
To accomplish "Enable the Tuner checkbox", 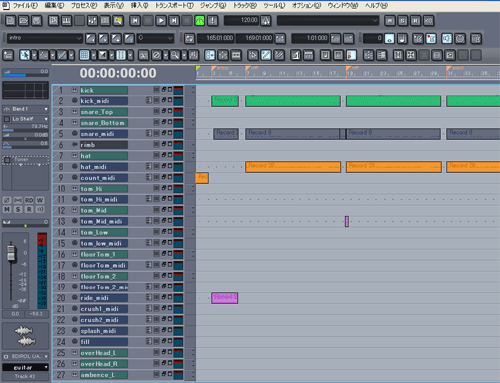I will [x=7, y=160].
